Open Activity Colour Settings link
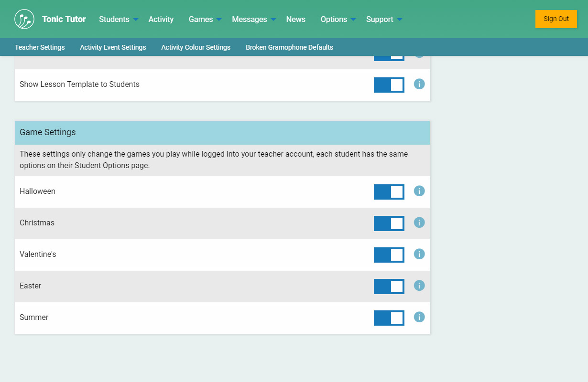Image resolution: width=588 pixels, height=382 pixels. click(x=196, y=47)
